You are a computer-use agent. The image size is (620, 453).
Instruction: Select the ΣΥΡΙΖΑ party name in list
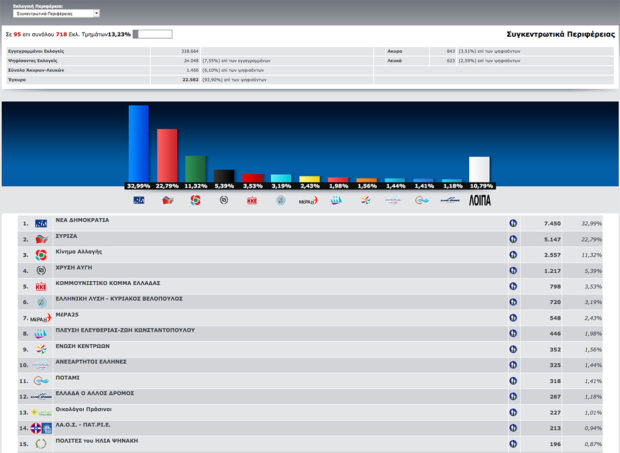66,236
